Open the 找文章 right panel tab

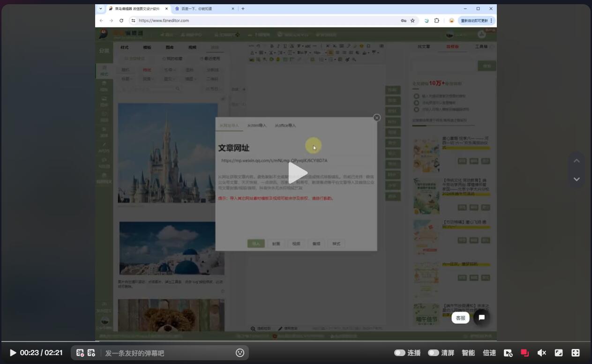(424, 47)
